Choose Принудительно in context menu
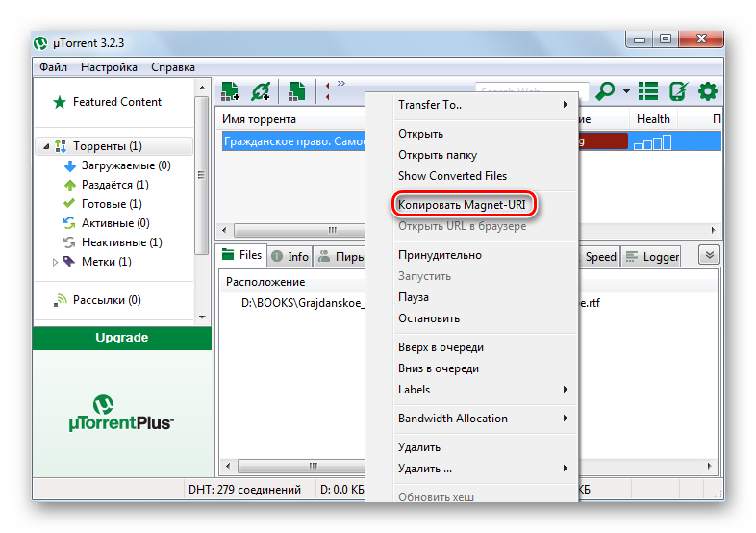The image size is (756, 533). click(x=486, y=255)
